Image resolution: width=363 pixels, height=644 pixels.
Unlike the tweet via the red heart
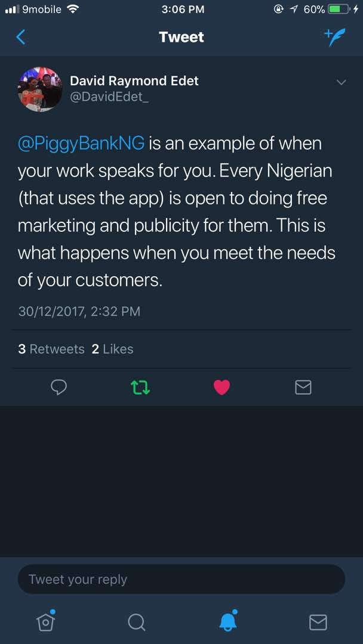(222, 387)
